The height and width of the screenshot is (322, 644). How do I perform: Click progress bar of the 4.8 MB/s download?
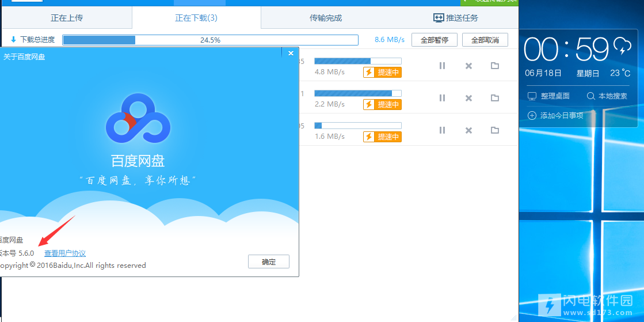[x=358, y=61]
